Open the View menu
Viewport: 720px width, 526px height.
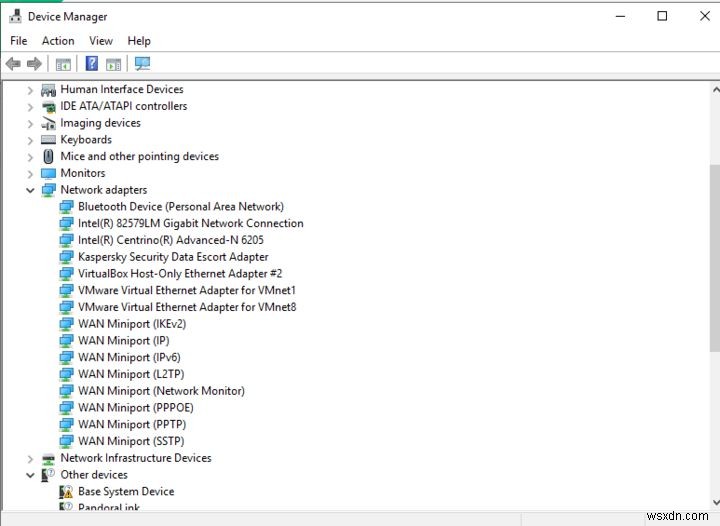click(x=101, y=41)
